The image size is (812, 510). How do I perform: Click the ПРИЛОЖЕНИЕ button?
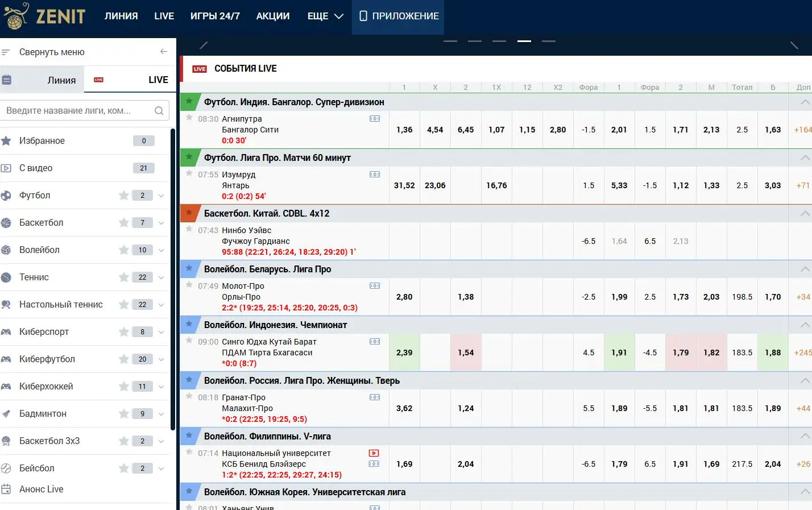(x=399, y=16)
